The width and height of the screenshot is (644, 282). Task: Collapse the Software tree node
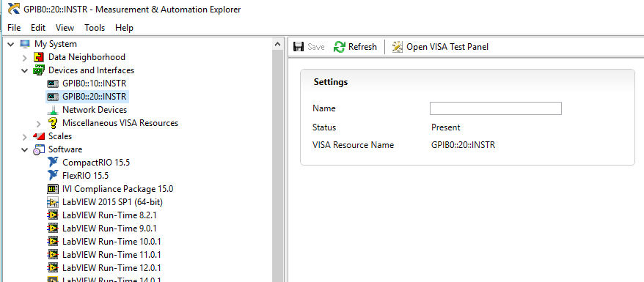[25, 149]
